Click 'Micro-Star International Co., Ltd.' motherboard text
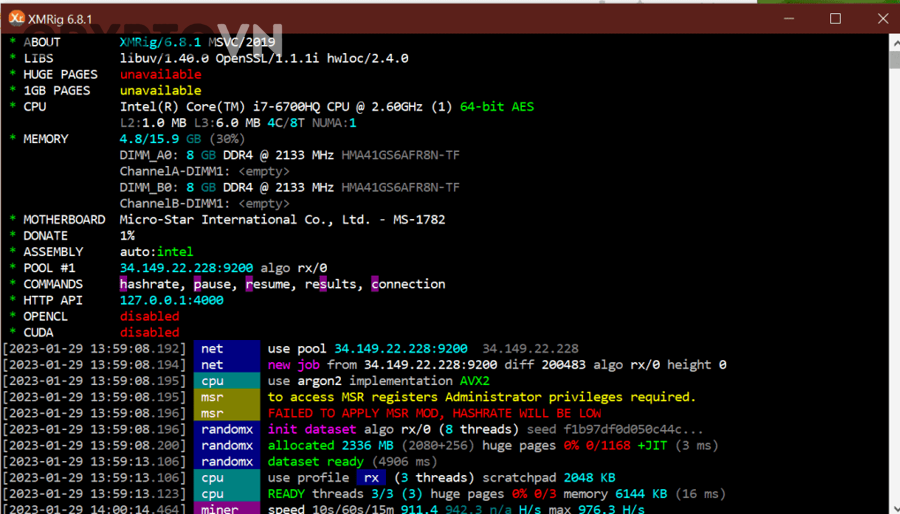The width and height of the screenshot is (900, 514). (245, 219)
